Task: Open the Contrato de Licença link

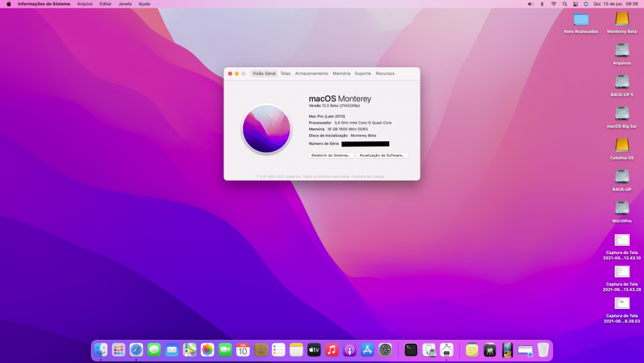Action: (x=368, y=177)
